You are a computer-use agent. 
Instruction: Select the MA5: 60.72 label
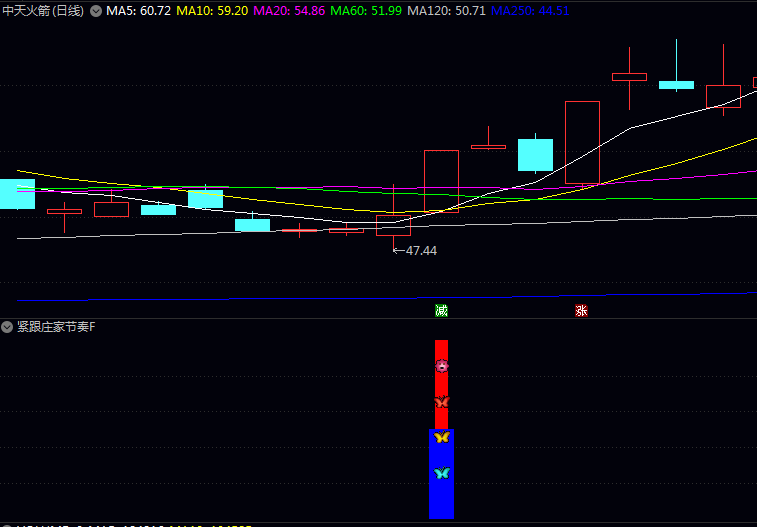(139, 11)
